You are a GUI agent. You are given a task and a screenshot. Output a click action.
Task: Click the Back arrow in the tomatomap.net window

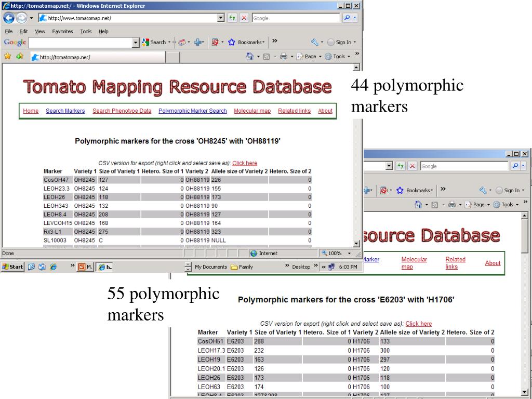(x=9, y=18)
